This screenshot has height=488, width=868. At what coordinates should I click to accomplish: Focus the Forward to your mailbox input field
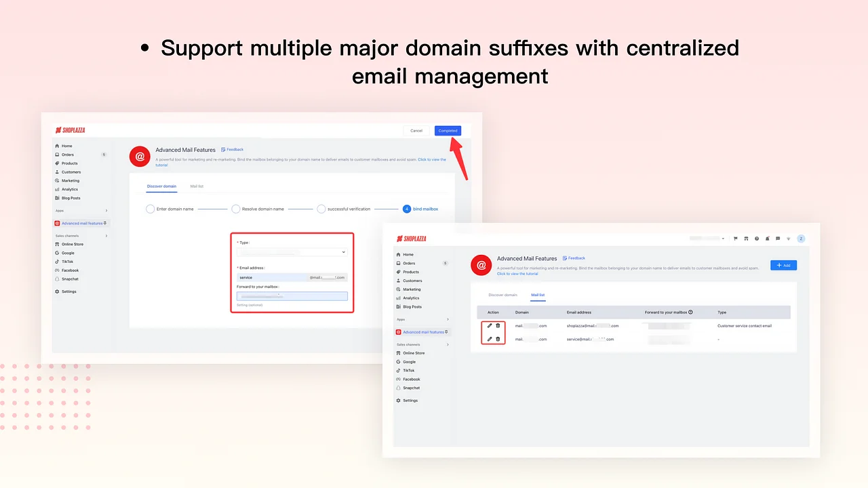pos(292,296)
